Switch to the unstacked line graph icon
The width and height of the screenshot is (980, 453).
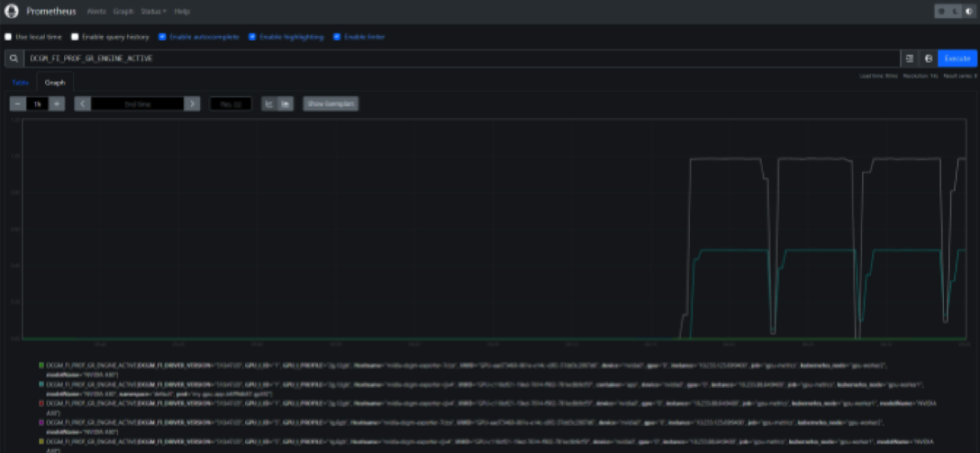point(269,104)
